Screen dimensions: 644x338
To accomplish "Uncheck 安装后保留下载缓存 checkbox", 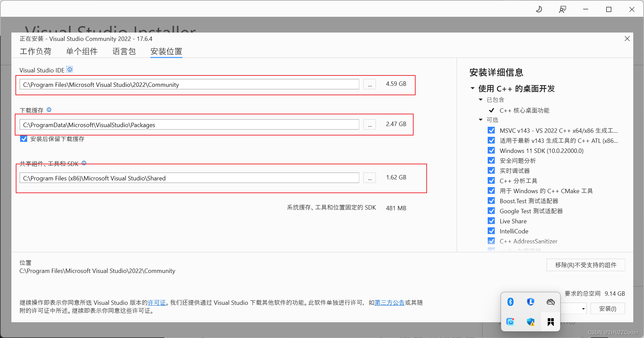I will click(x=23, y=138).
